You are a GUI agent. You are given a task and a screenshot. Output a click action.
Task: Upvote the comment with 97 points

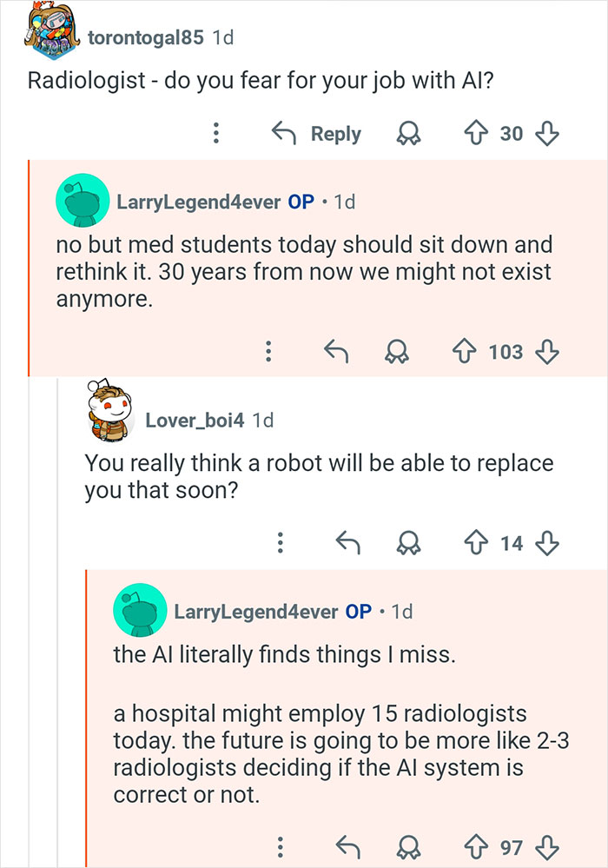click(476, 846)
